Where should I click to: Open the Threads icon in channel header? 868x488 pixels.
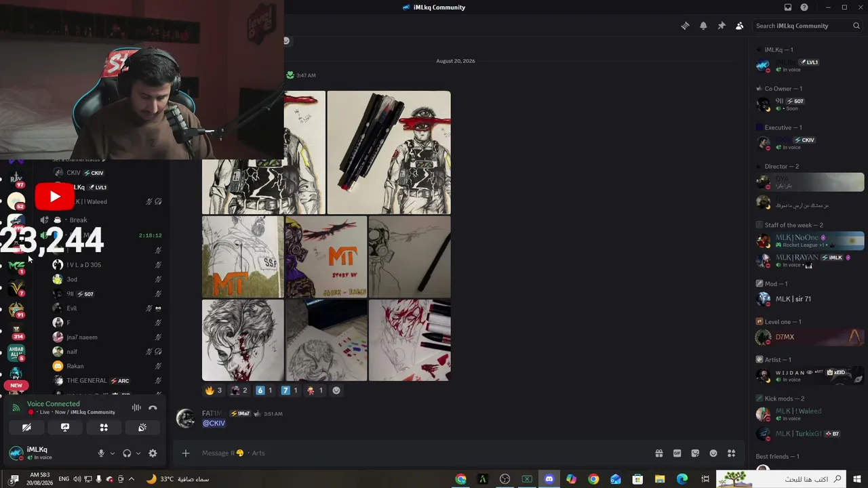[686, 26]
